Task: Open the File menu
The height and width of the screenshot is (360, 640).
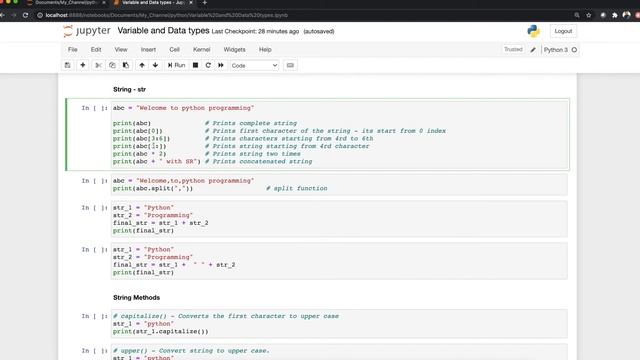Action: pos(73,49)
